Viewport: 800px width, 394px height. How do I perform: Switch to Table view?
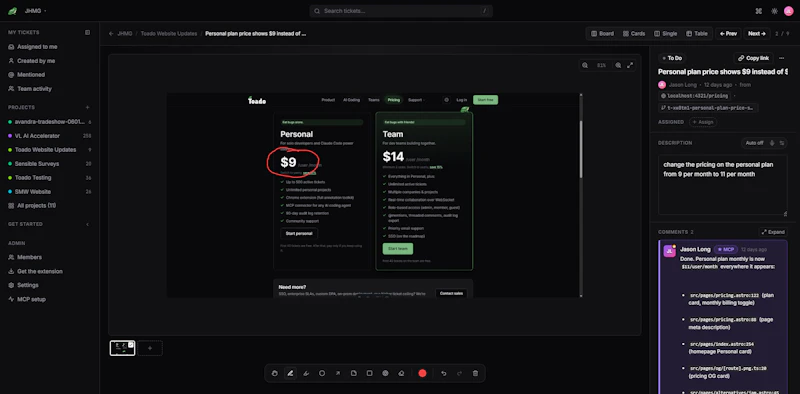pyautogui.click(x=697, y=34)
